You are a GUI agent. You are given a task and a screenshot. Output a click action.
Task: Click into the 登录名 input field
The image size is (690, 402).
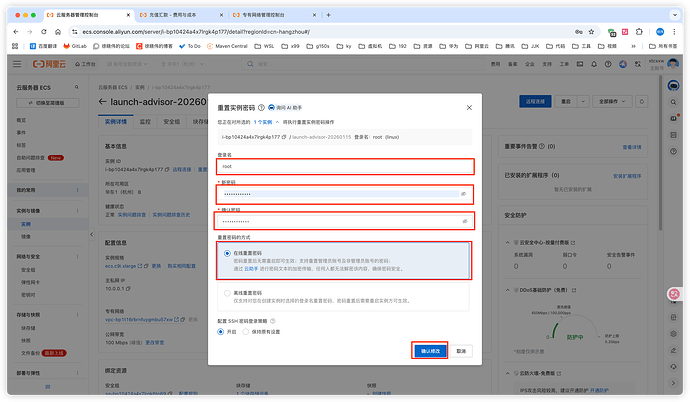[340, 167]
